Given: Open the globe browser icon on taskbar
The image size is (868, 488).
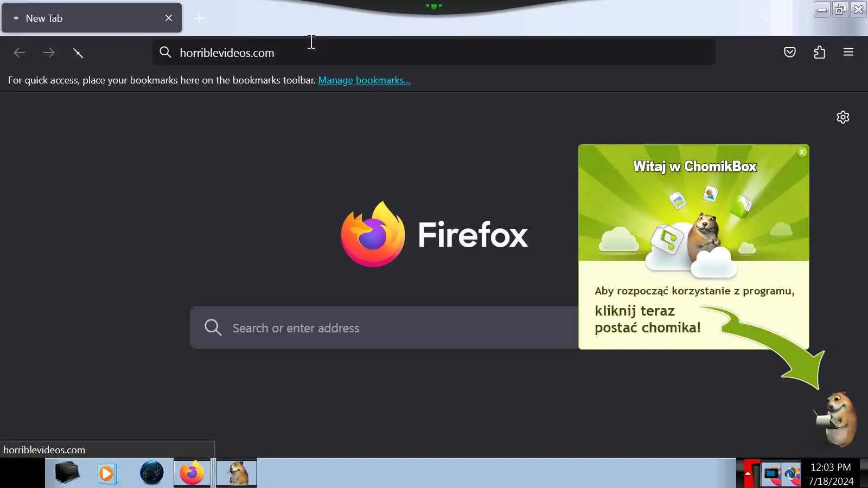Looking at the screenshot, I should [x=151, y=473].
